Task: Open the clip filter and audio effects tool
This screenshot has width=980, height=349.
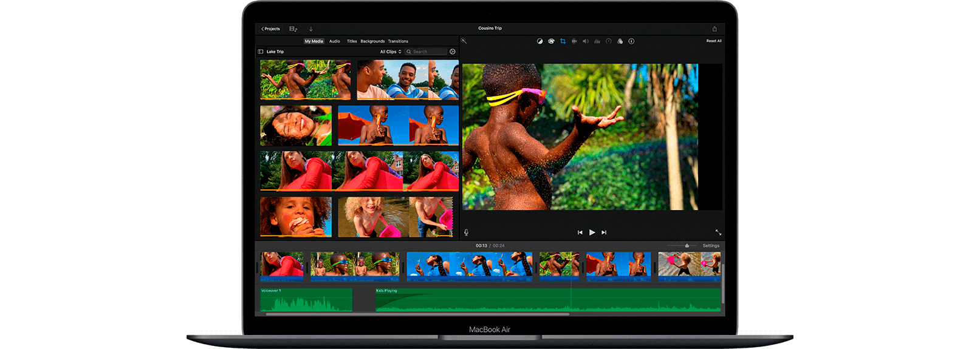Action: click(620, 41)
